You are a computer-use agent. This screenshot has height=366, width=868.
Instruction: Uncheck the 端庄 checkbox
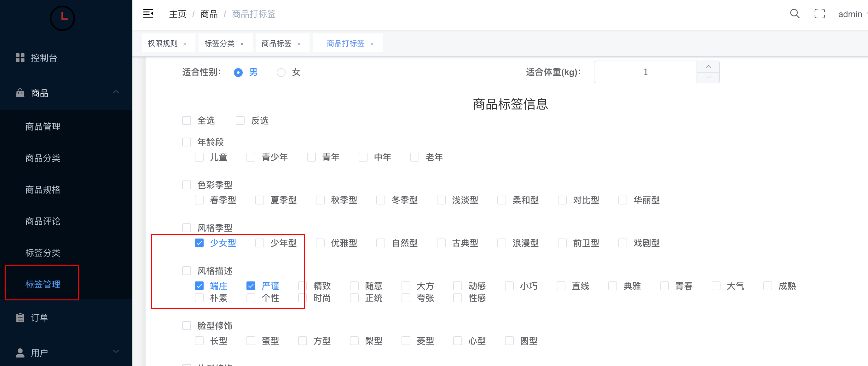(199, 286)
